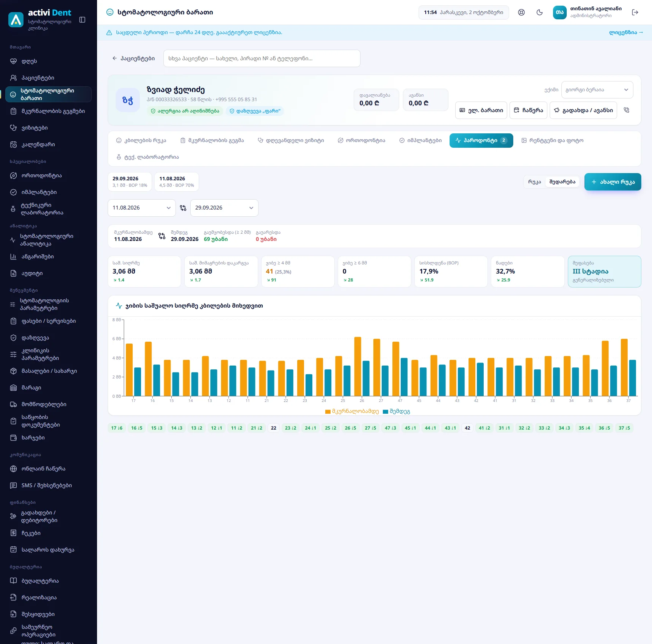Viewport: 652px width, 644px height.
Task: Open ანგარიშები in the sidebar
Action: (x=49, y=256)
